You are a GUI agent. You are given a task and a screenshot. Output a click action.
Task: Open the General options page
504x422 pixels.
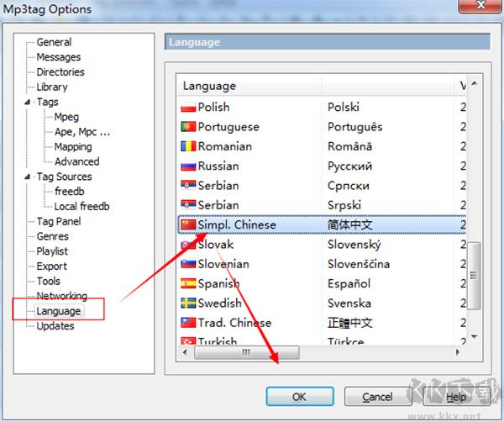[x=54, y=42]
